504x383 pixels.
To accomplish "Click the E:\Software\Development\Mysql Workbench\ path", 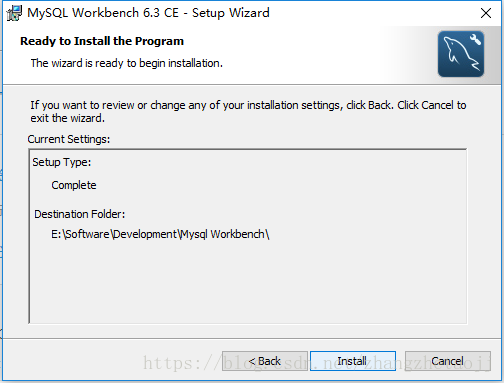I will pyautogui.click(x=160, y=234).
